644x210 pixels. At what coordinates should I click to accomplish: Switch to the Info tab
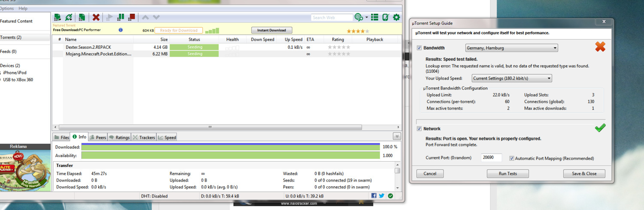(x=79, y=137)
